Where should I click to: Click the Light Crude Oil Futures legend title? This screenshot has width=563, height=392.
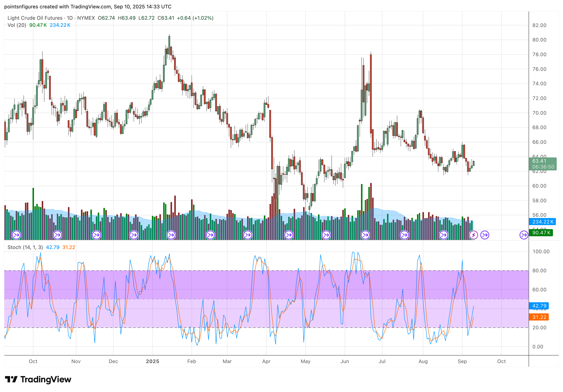coord(35,18)
